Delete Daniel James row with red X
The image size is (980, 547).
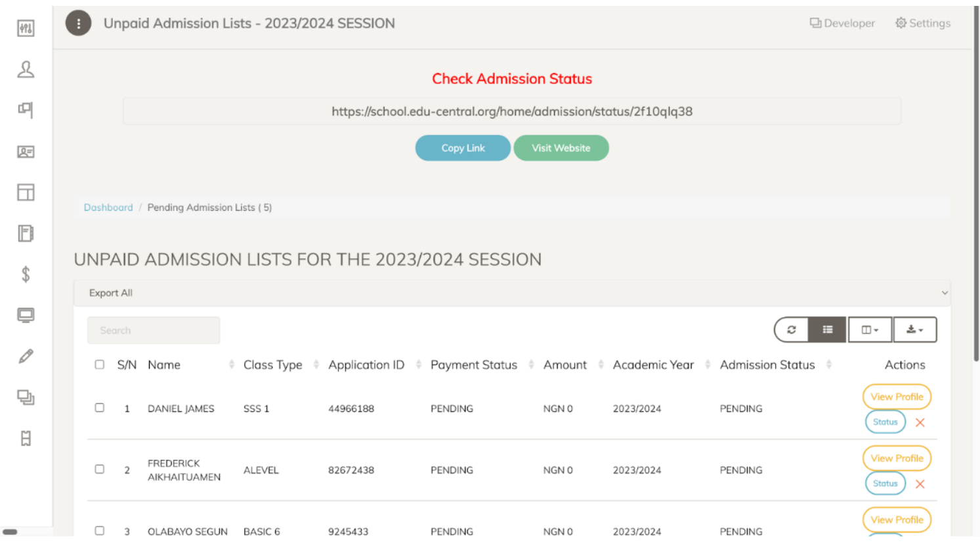(920, 423)
